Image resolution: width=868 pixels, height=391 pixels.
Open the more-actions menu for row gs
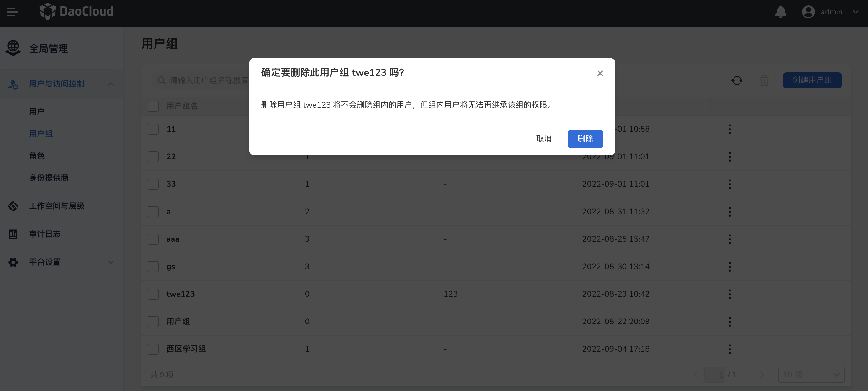coord(730,267)
